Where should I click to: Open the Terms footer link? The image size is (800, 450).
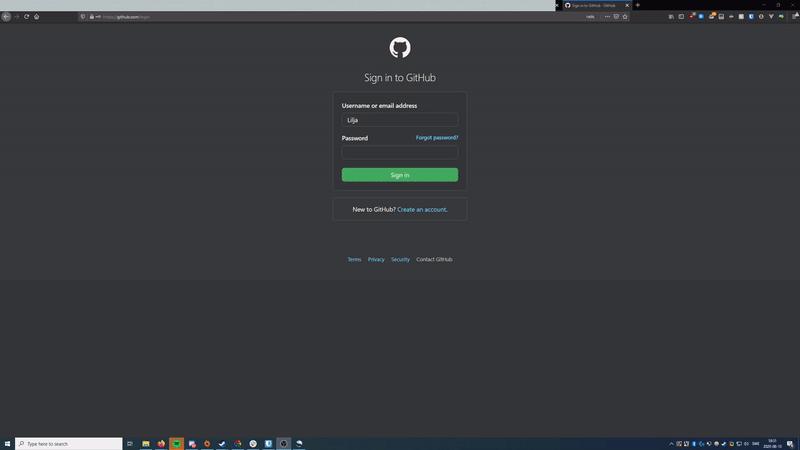(355, 260)
